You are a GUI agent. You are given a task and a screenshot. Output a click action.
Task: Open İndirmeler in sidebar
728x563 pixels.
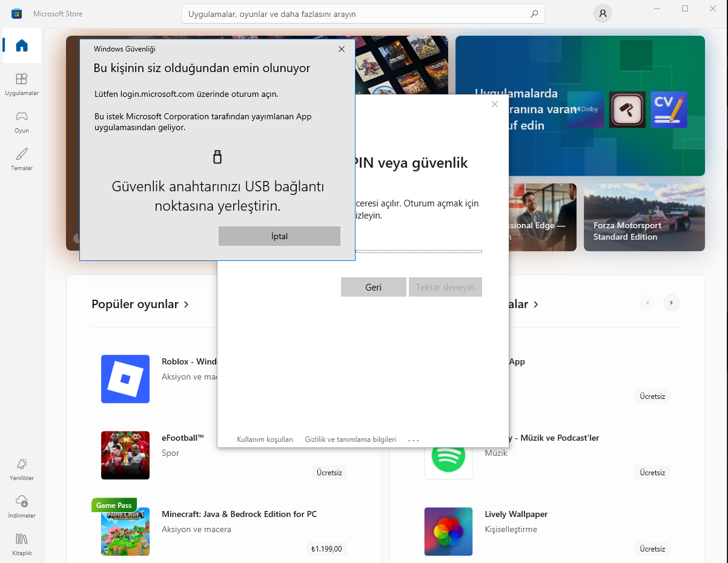pyautogui.click(x=22, y=507)
